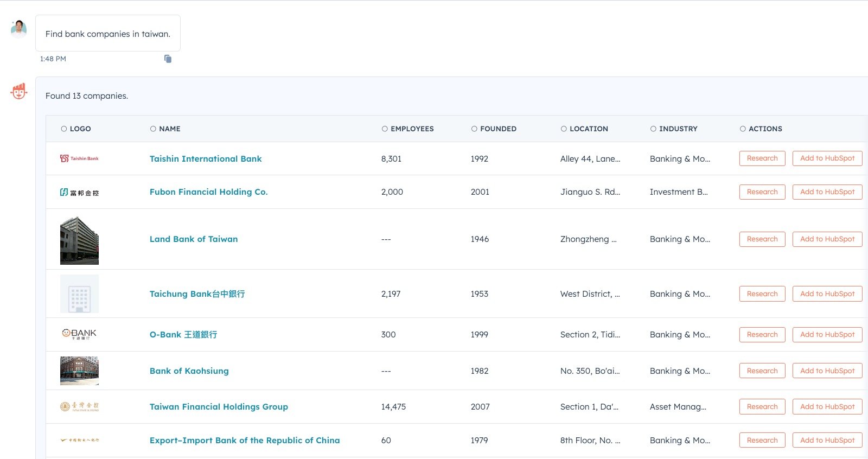Click the orange bot assistant avatar

19,91
